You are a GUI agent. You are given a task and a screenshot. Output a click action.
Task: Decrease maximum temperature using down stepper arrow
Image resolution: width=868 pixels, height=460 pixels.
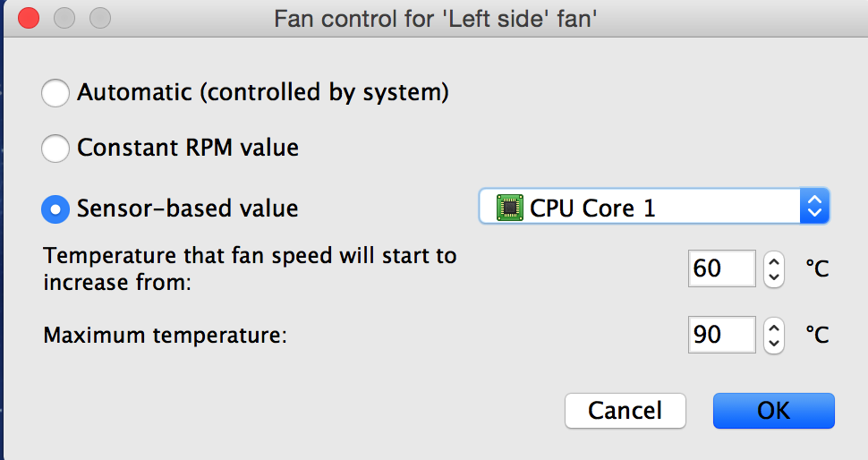[x=774, y=344]
